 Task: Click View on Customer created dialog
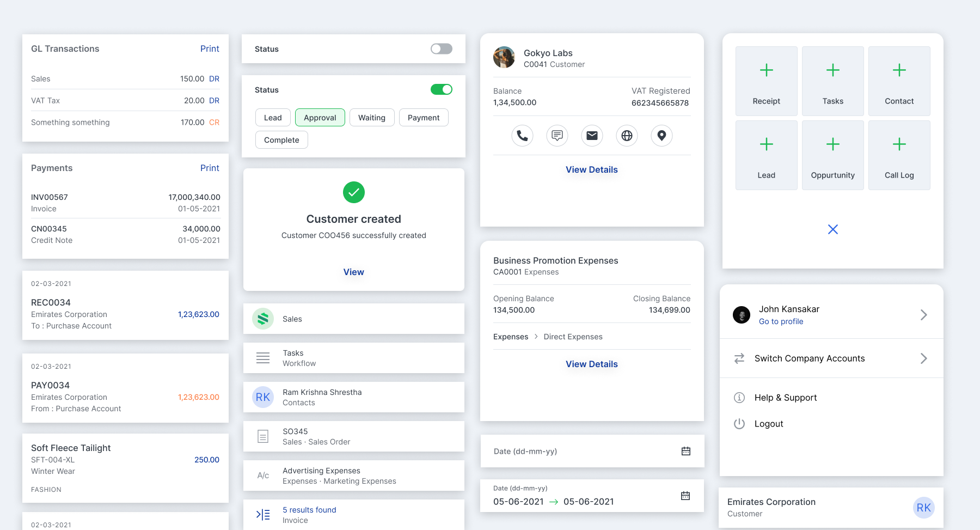(354, 272)
